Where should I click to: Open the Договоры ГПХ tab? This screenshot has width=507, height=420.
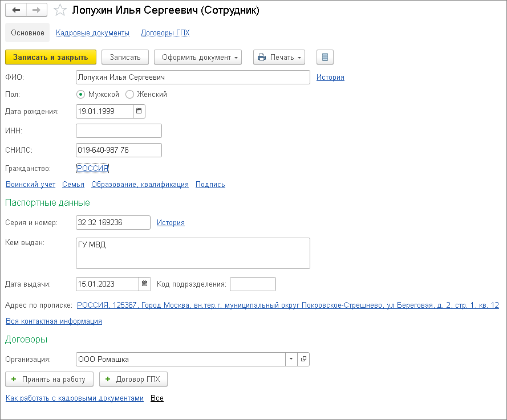tap(165, 33)
